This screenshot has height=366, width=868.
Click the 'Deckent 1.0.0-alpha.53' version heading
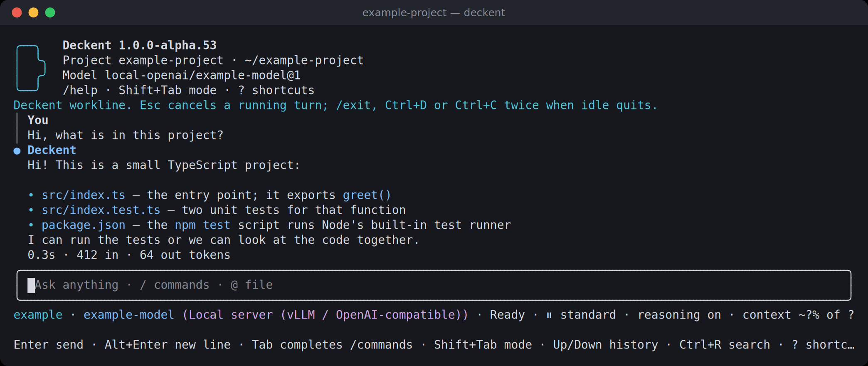coord(140,45)
